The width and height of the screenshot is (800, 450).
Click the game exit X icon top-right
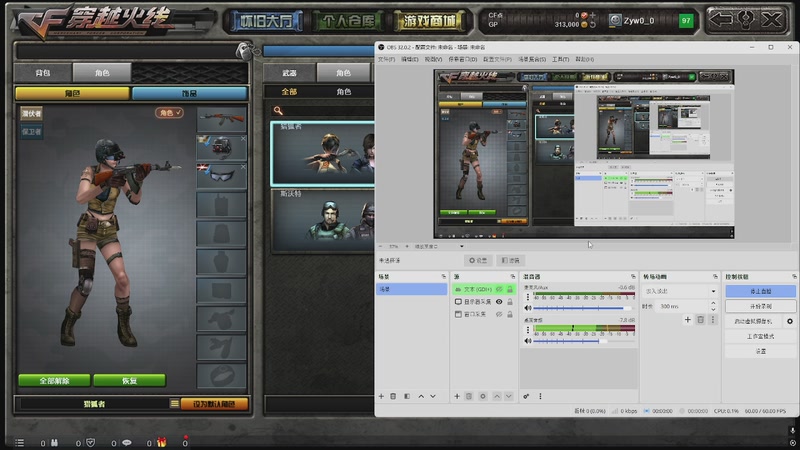pos(772,20)
